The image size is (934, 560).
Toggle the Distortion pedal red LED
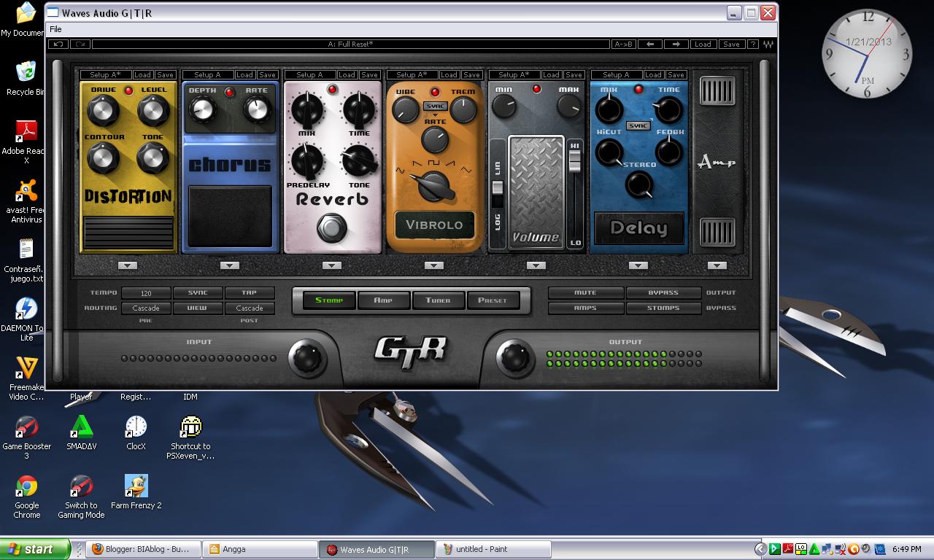[128, 90]
